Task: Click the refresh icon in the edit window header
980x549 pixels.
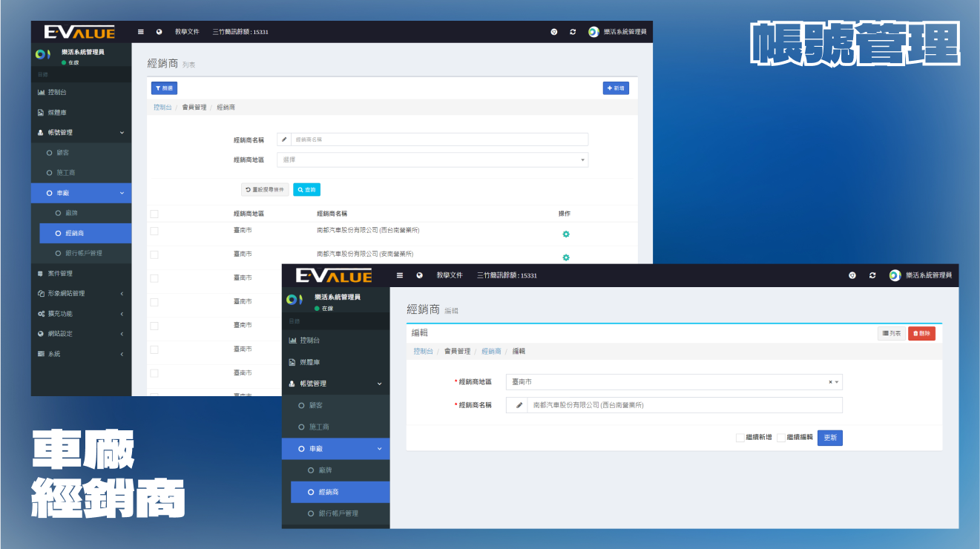Action: coord(872,275)
